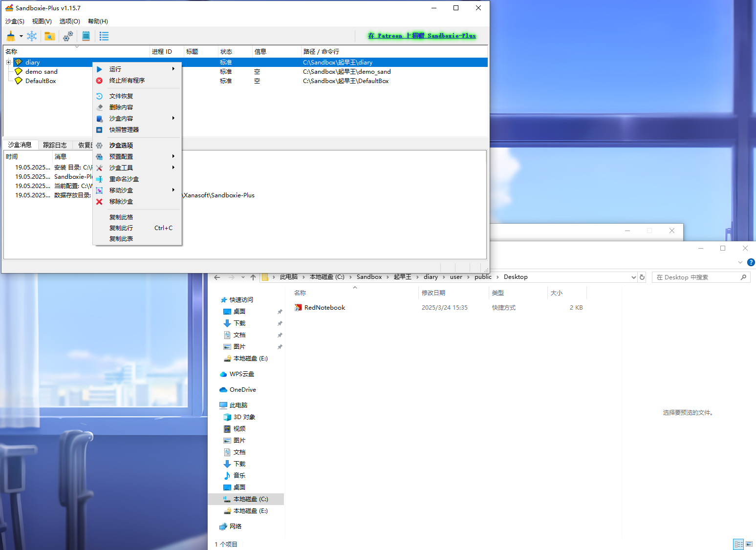The height and width of the screenshot is (550, 756).
Task: Click the yellow icon of demo sand
Action: pos(19,72)
